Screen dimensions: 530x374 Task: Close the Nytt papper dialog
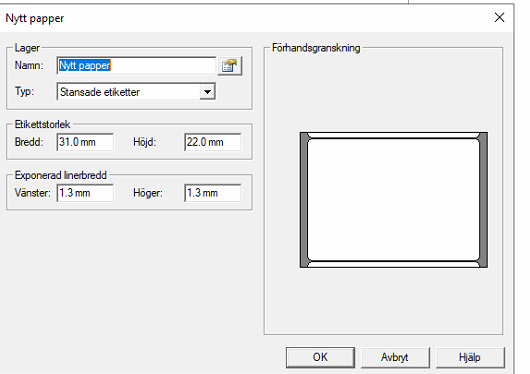pos(499,18)
